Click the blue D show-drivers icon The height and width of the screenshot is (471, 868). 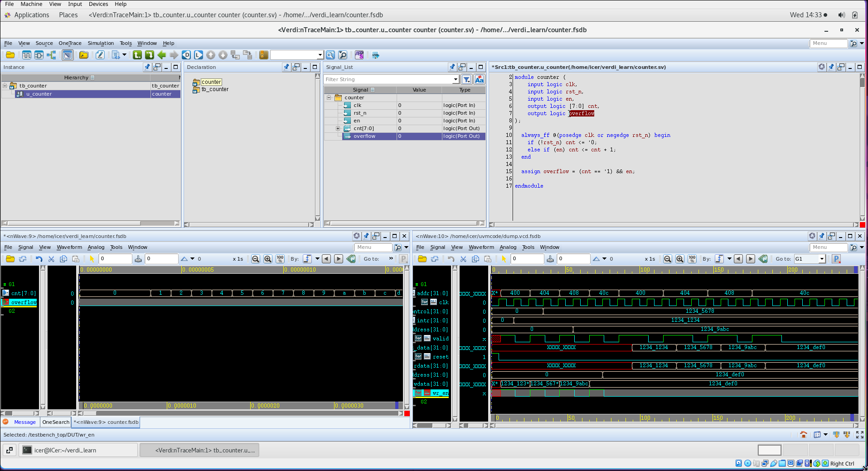(186, 55)
